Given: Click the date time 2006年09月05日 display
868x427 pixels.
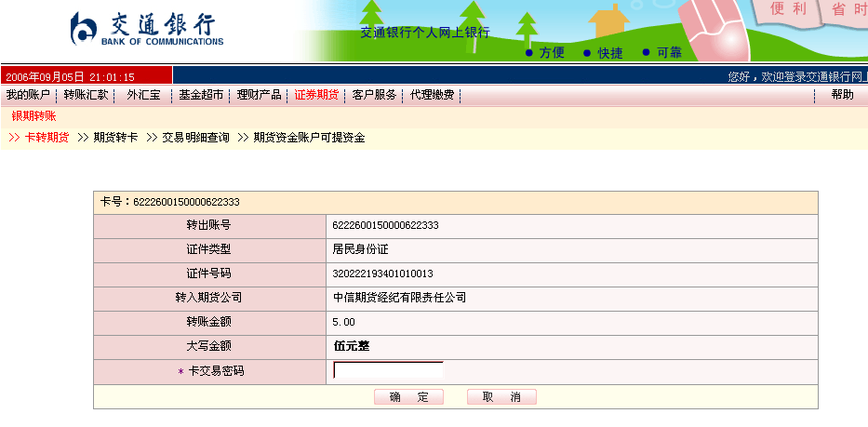Looking at the screenshot, I should click(x=71, y=77).
